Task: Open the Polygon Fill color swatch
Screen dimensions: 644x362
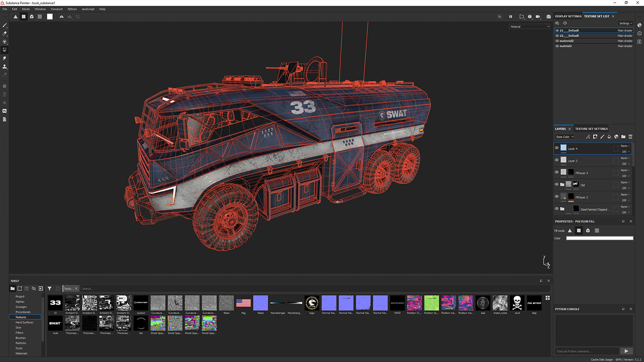Action: coord(599,238)
